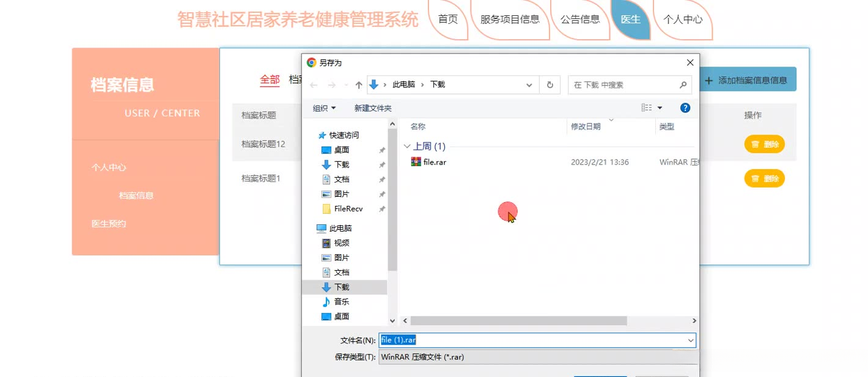Open the 个人中心 tab
868x377 pixels.
click(x=683, y=19)
